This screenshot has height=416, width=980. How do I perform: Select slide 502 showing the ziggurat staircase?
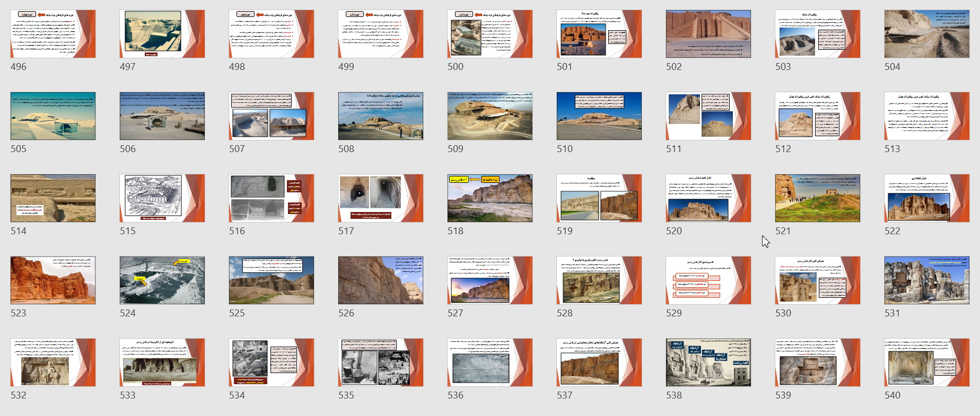tap(708, 34)
